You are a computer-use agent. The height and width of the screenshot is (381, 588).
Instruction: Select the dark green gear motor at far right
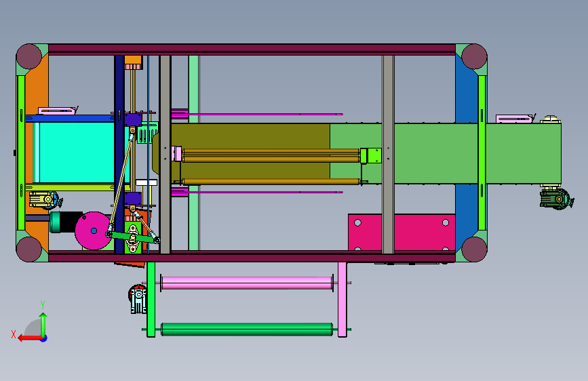coord(557,199)
